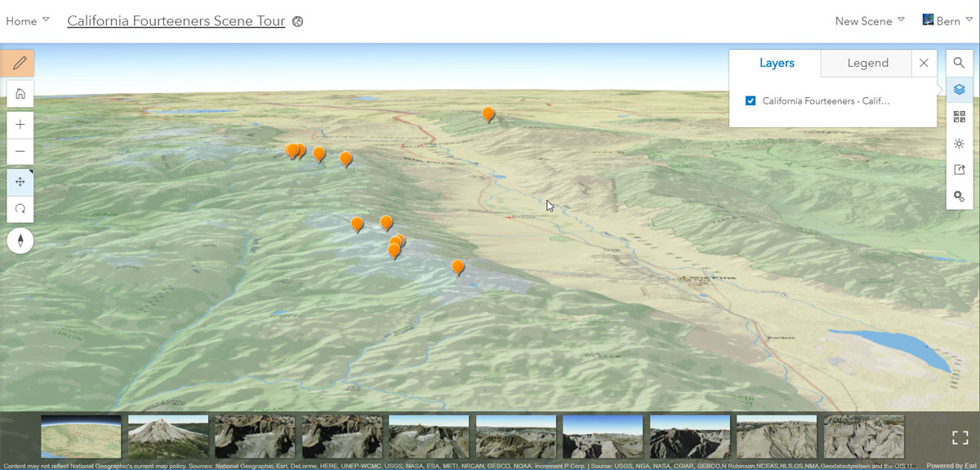Open the sixth slide thumbnail
The image size is (980, 470).
(x=516, y=437)
